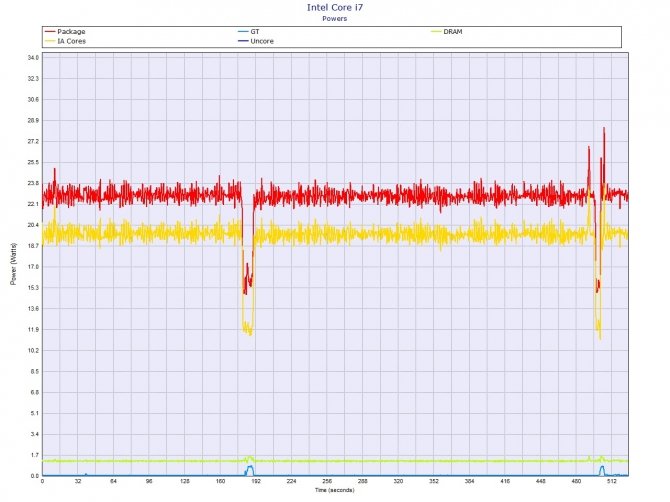Viewport: 670px width, 502px height.
Task: Click the dark blue Uncore legend swatch
Action: click(x=244, y=41)
